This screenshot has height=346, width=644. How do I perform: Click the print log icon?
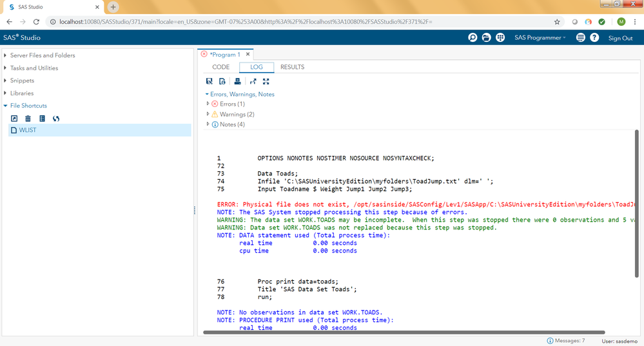pyautogui.click(x=237, y=81)
